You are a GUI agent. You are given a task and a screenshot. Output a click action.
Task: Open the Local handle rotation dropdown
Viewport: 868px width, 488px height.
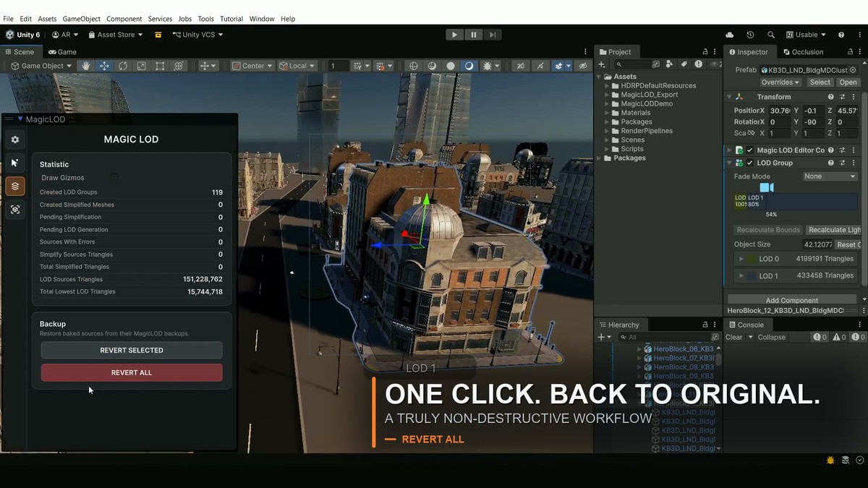coord(297,66)
